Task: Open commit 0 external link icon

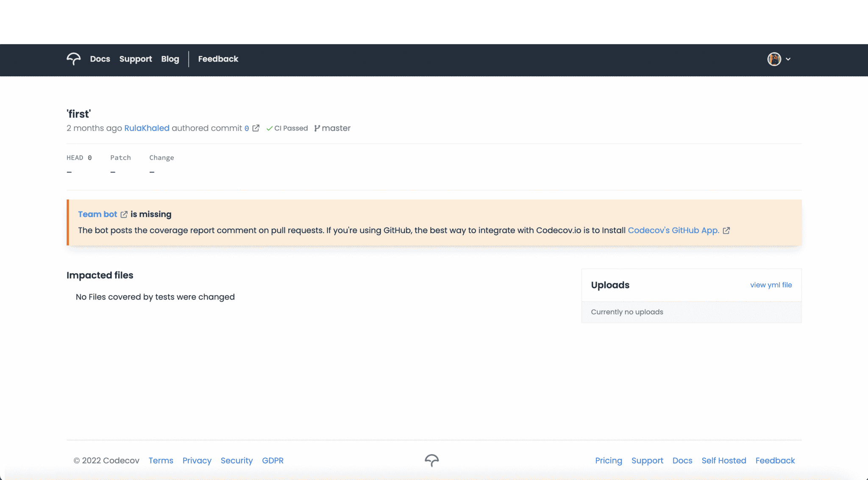Action: [x=256, y=128]
